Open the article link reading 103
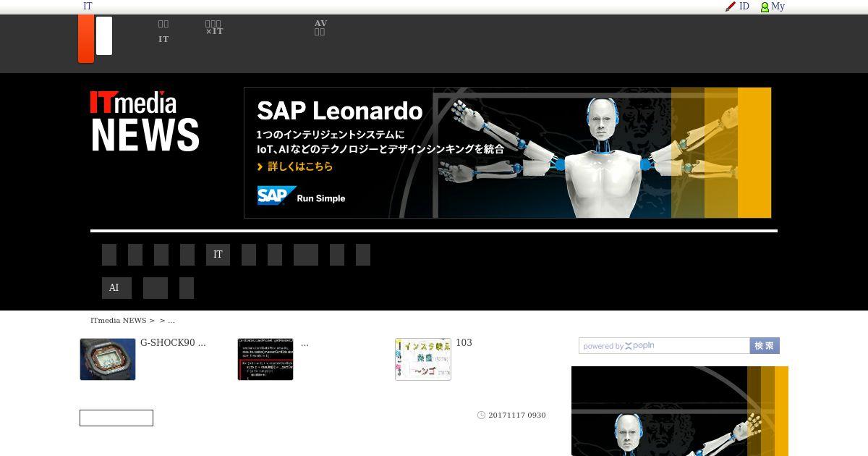Screen dimensions: 868x456 point(464,342)
